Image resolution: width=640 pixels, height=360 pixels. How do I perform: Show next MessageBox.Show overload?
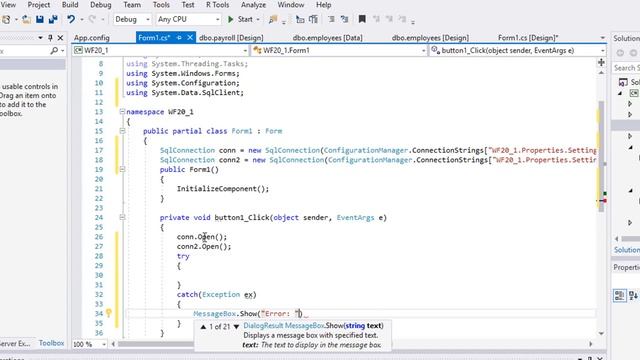pyautogui.click(x=236, y=327)
